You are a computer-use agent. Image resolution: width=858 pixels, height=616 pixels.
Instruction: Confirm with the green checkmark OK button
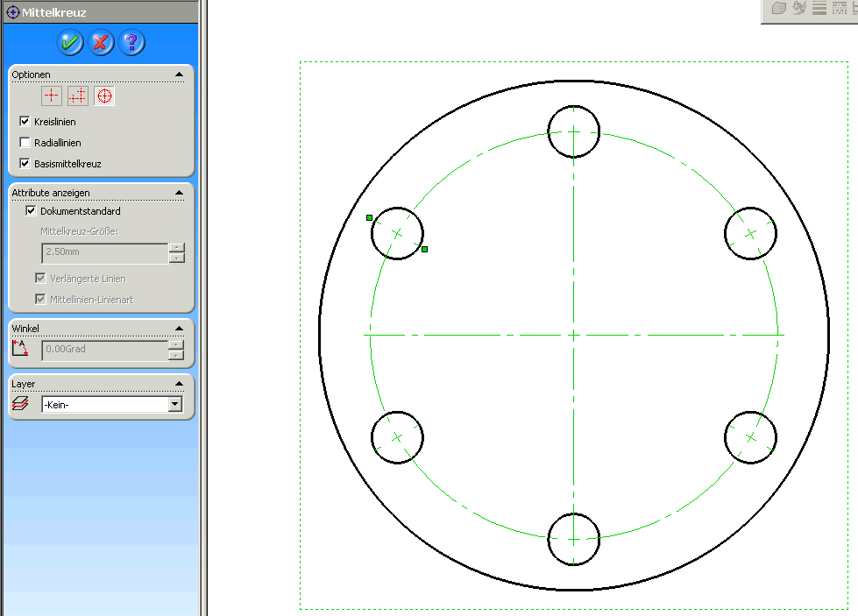click(70, 42)
